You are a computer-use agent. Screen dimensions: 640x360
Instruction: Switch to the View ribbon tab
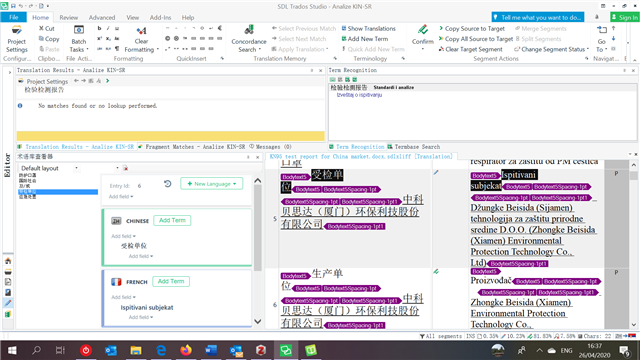[x=133, y=18]
